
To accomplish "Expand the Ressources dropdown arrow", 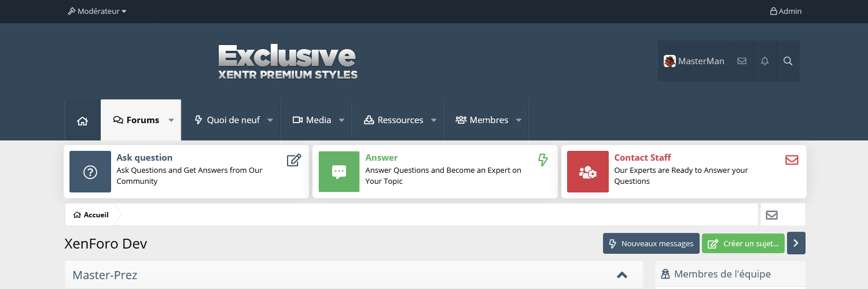I will [433, 120].
